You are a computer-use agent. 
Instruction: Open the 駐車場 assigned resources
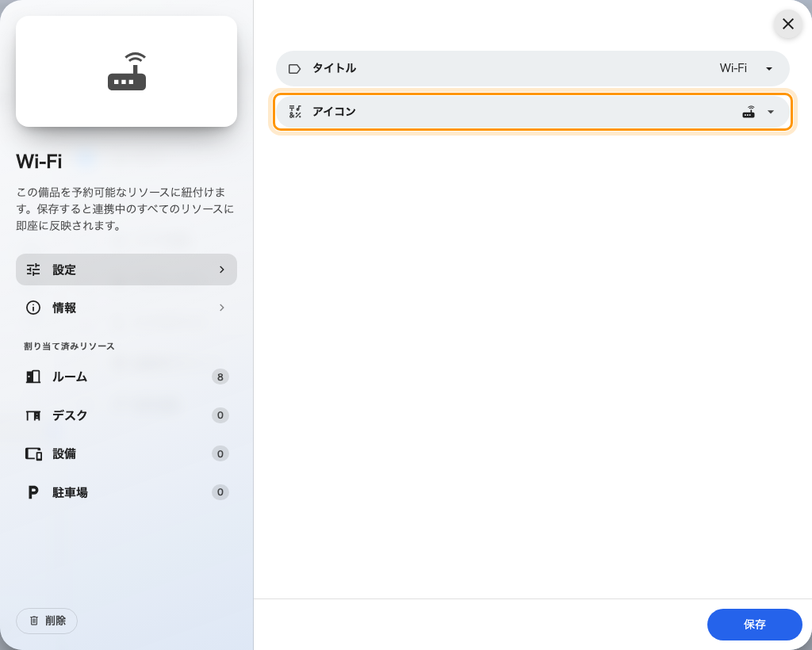pyautogui.click(x=126, y=492)
